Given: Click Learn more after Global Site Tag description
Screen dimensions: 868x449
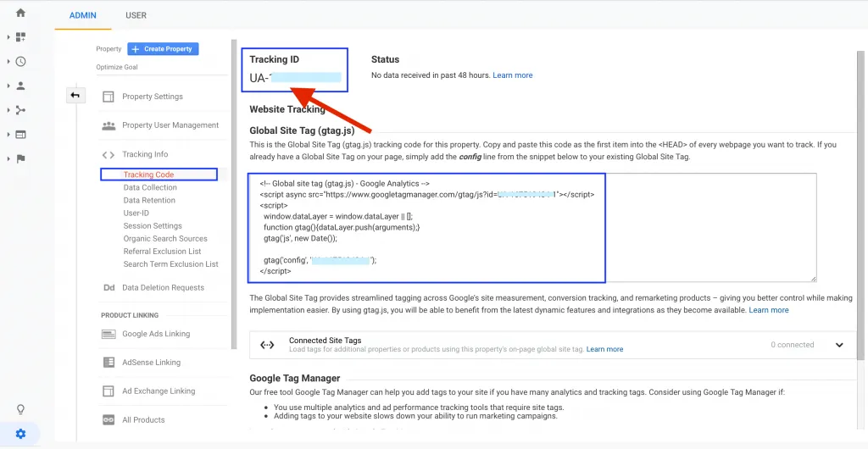Looking at the screenshot, I should tap(769, 310).
